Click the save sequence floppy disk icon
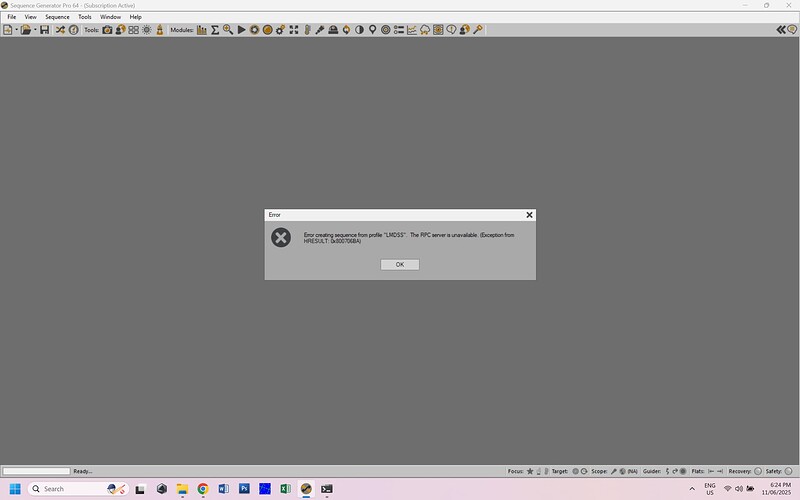 [45, 30]
